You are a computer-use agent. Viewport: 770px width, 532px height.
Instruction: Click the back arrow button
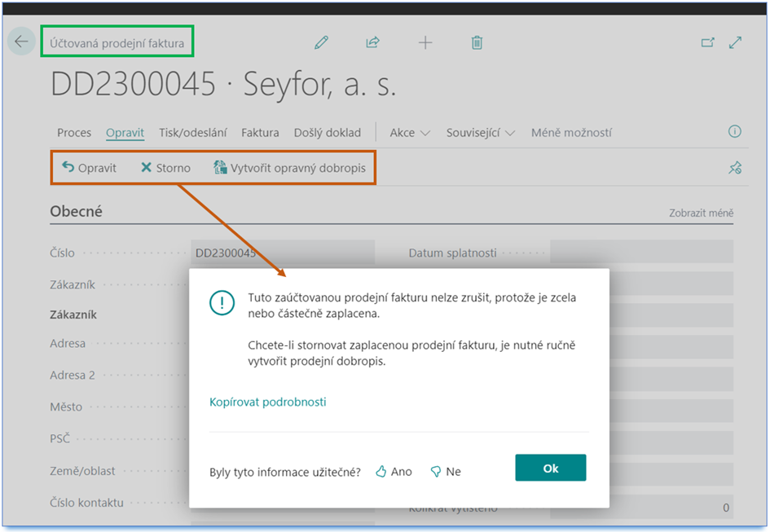click(x=21, y=42)
